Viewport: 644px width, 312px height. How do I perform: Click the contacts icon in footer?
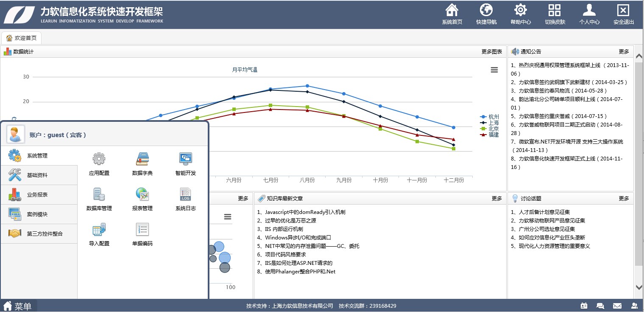pos(634,306)
